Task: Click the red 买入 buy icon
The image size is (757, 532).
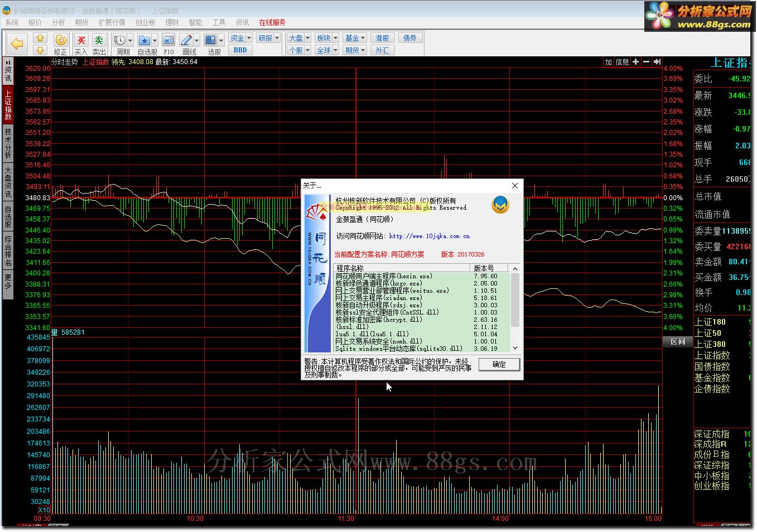Action: point(81,40)
